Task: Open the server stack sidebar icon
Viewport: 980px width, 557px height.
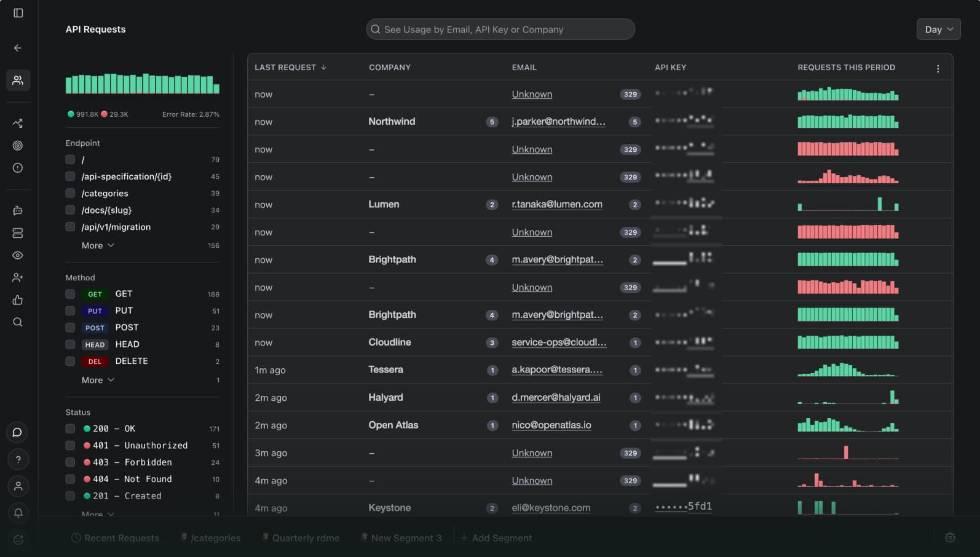Action: point(18,233)
